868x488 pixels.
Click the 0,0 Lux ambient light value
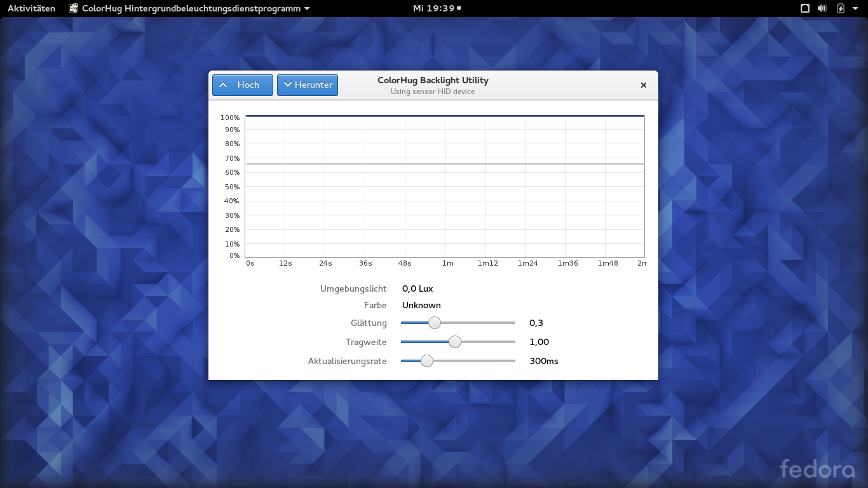tap(417, 288)
